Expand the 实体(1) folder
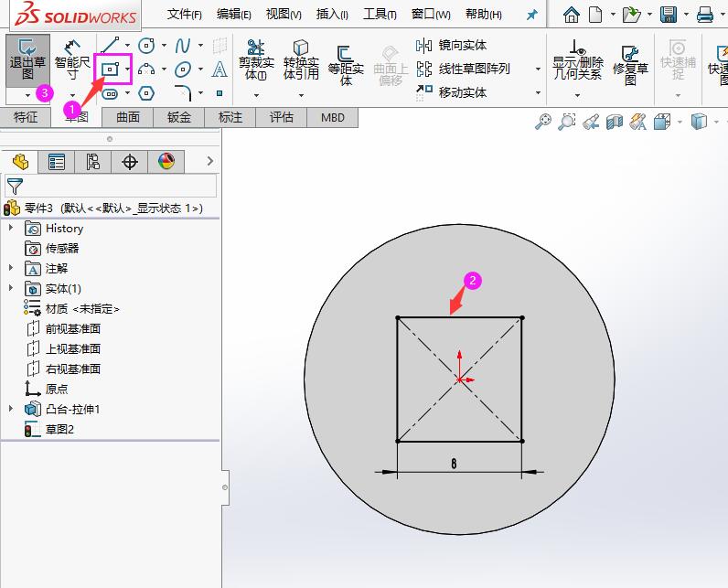Viewport: 728px width, 588px height. [x=11, y=288]
